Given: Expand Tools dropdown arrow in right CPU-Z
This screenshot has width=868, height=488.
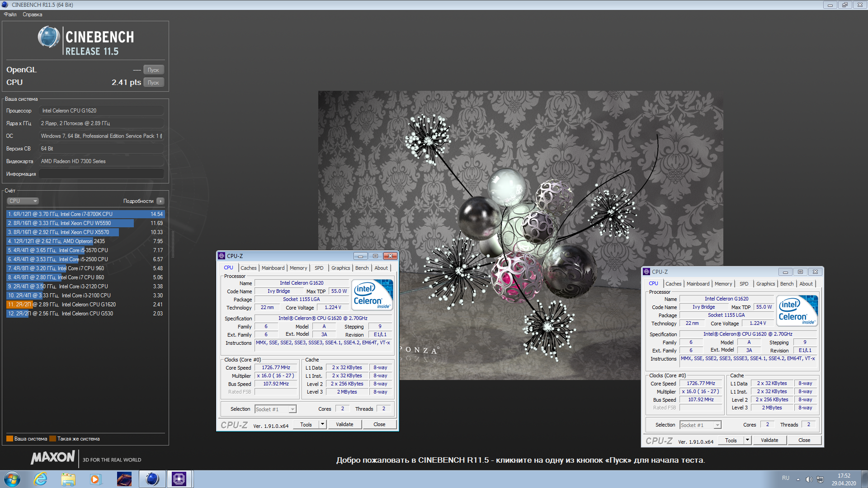Looking at the screenshot, I should point(747,440).
